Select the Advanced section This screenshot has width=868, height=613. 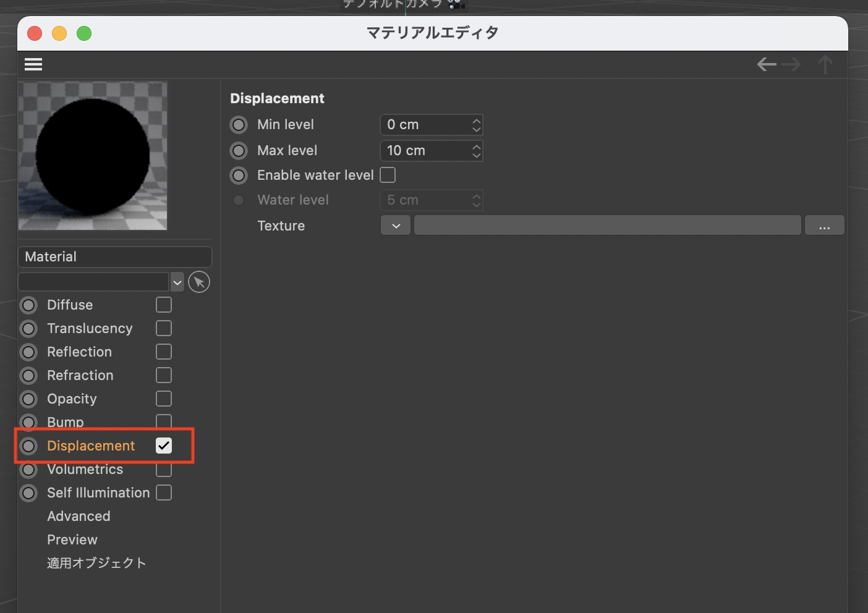79,516
